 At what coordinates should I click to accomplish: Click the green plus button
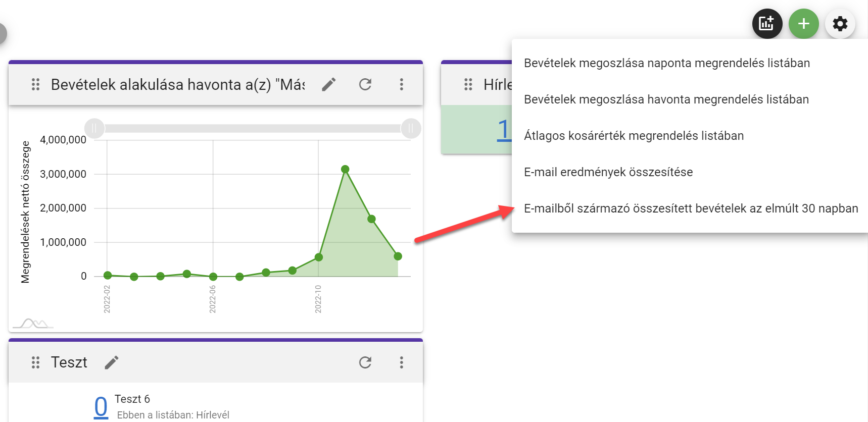803,24
